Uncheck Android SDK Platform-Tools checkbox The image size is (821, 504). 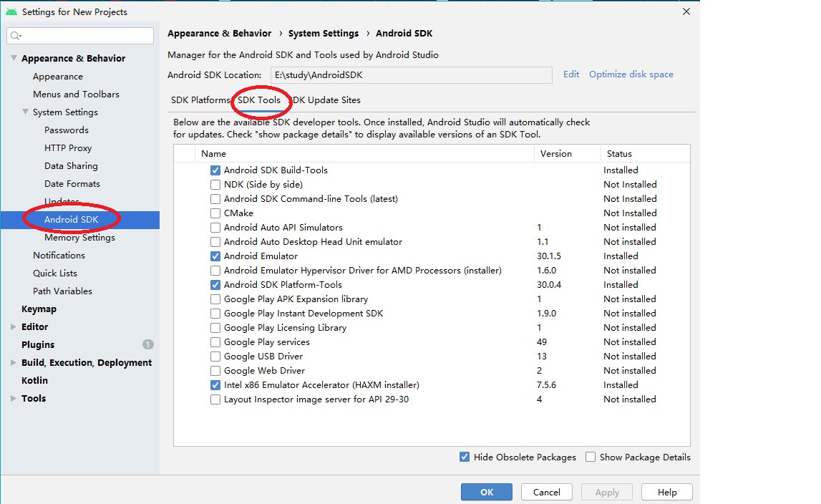tap(215, 285)
